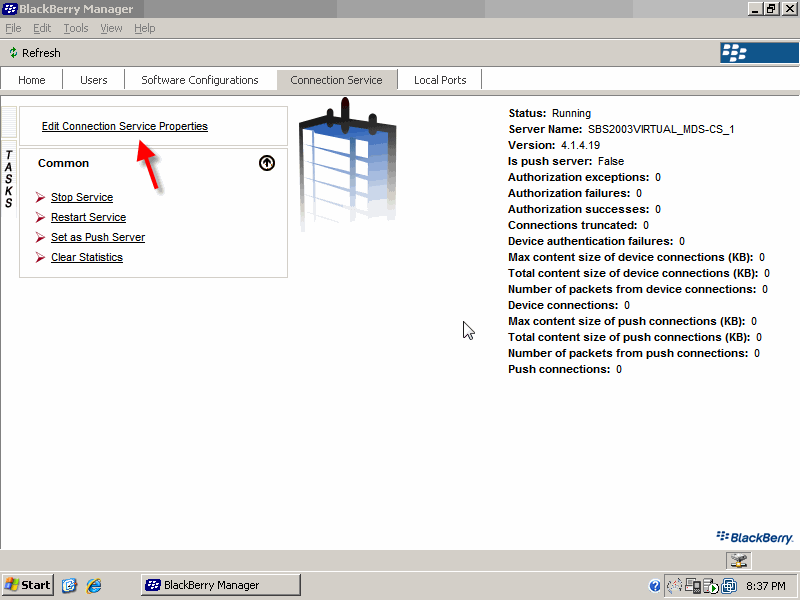800x600 pixels.
Task: Launch Internet Explorer from quick launch
Action: tap(94, 585)
